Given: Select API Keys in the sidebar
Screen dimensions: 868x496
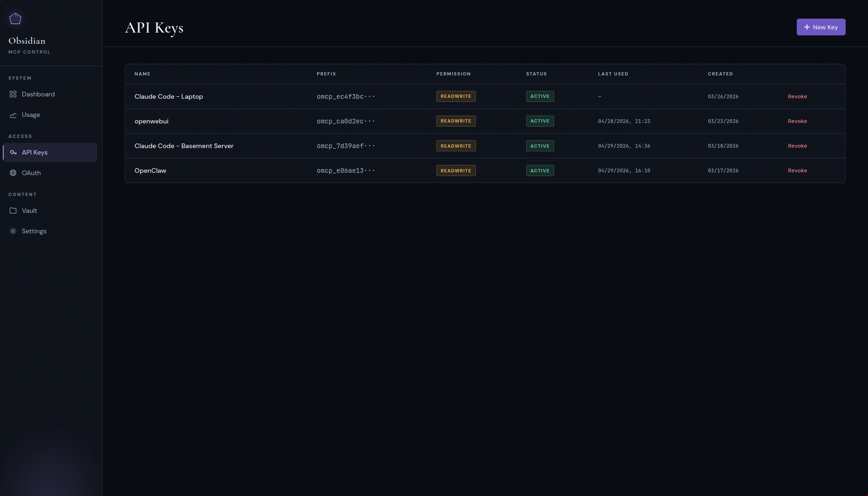Looking at the screenshot, I should pos(50,152).
